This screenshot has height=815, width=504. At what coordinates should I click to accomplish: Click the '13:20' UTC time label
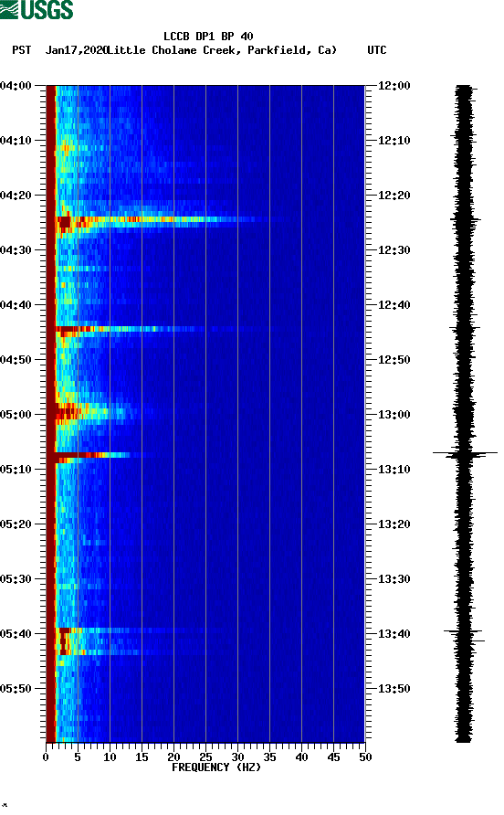[394, 524]
